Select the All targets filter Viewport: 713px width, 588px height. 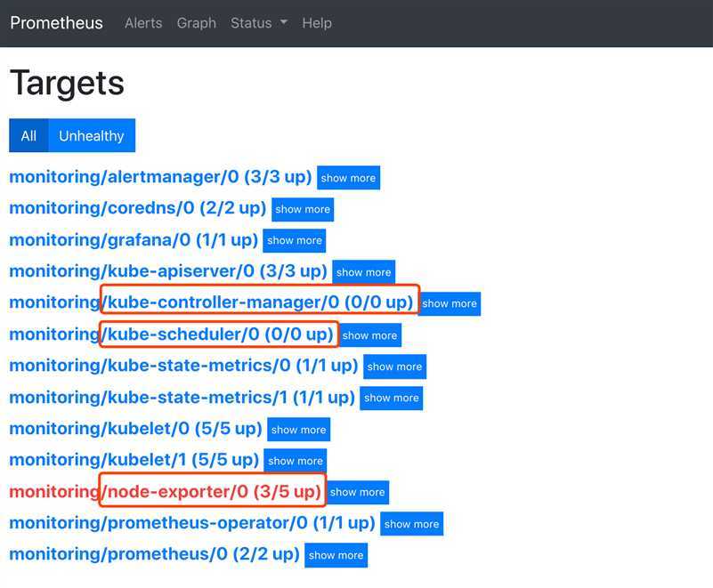point(28,135)
